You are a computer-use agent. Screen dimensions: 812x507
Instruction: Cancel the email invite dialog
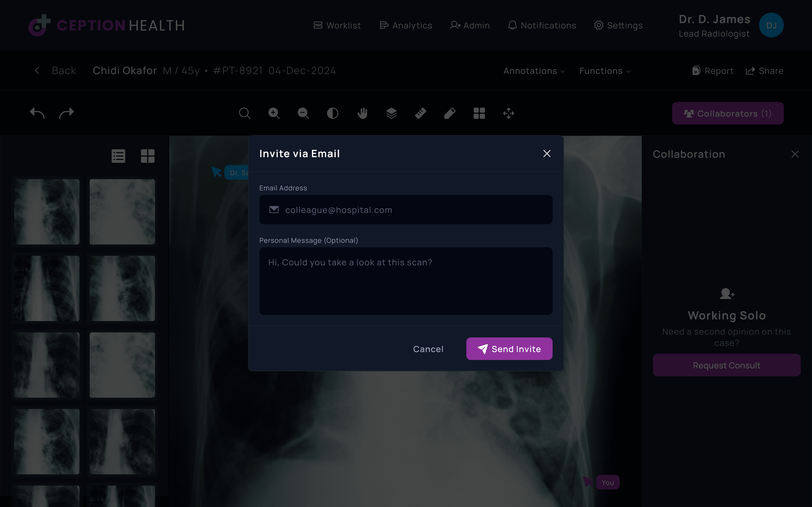[x=428, y=349]
